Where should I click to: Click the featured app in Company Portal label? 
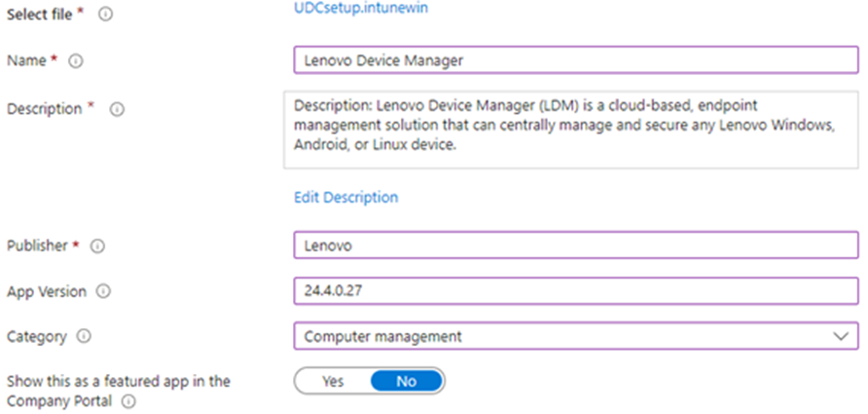(119, 391)
